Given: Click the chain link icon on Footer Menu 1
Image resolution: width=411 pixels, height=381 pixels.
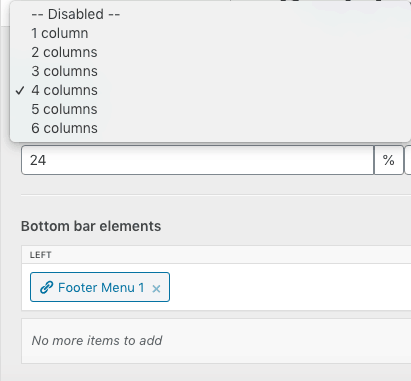Looking at the screenshot, I should point(47,287).
